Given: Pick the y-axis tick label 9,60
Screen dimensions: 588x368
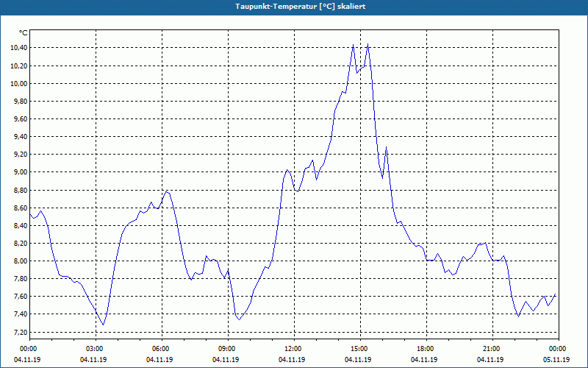Looking at the screenshot, I should [x=21, y=119].
